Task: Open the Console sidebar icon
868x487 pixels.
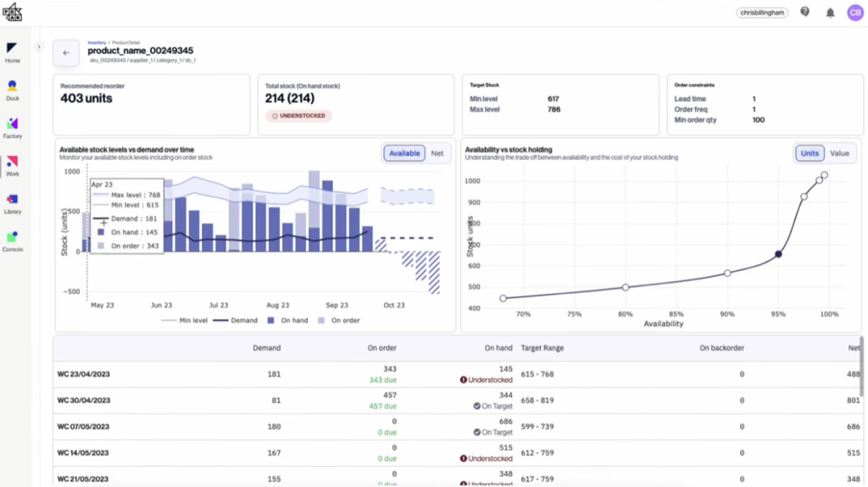Action: pyautogui.click(x=12, y=239)
